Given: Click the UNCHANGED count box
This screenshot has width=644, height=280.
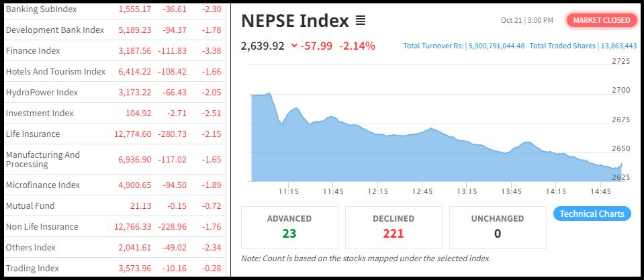Looking at the screenshot, I should (498, 227).
